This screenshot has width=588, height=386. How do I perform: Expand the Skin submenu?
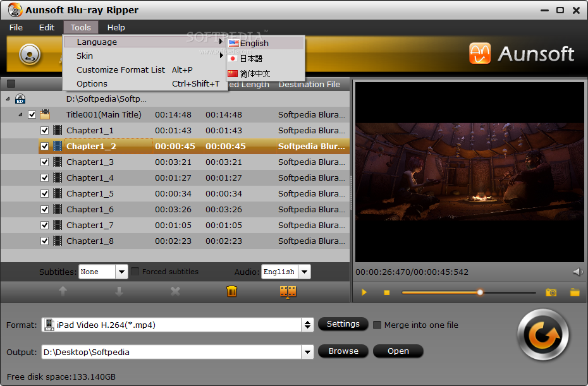pos(145,56)
